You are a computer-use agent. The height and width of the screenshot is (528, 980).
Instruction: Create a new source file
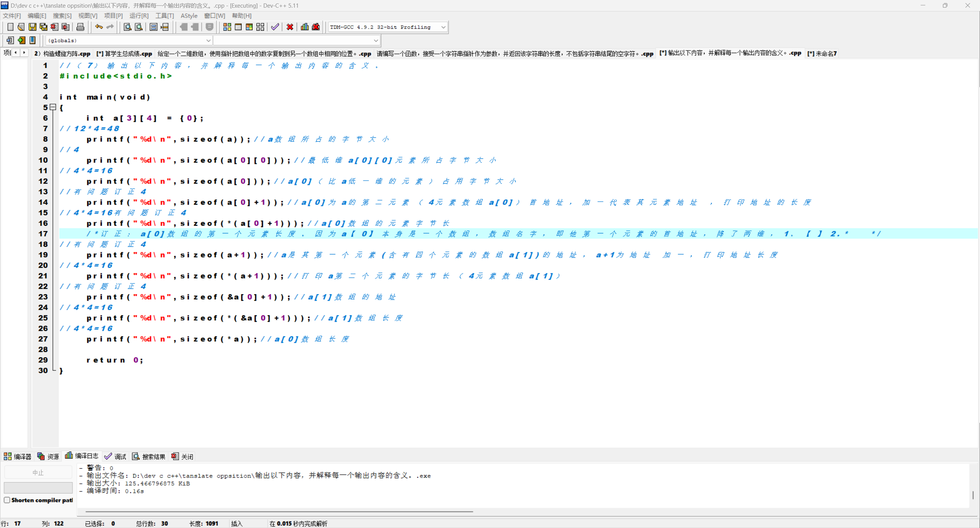point(10,27)
